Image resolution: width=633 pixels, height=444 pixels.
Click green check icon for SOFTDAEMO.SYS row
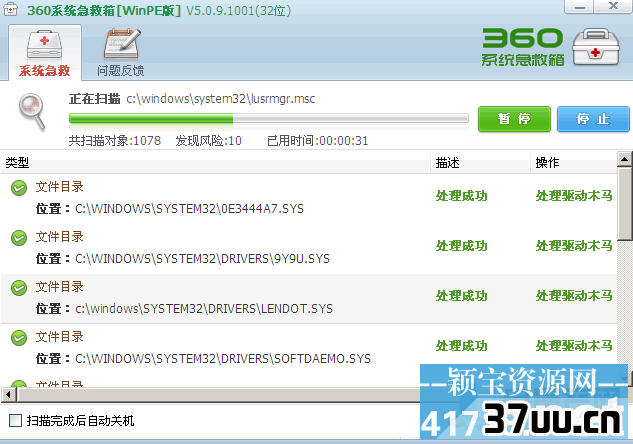tap(19, 338)
